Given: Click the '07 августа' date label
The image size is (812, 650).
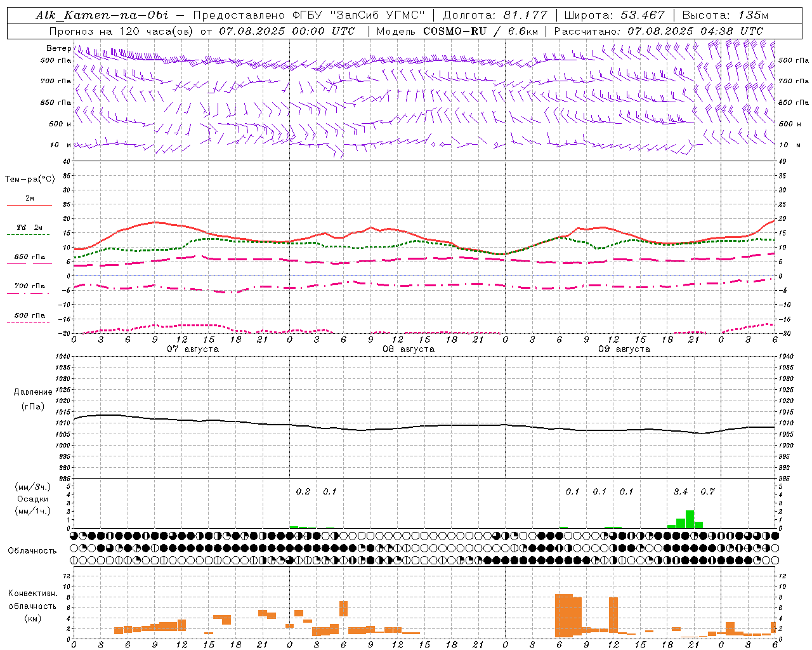Looking at the screenshot, I should pyautogui.click(x=192, y=349).
